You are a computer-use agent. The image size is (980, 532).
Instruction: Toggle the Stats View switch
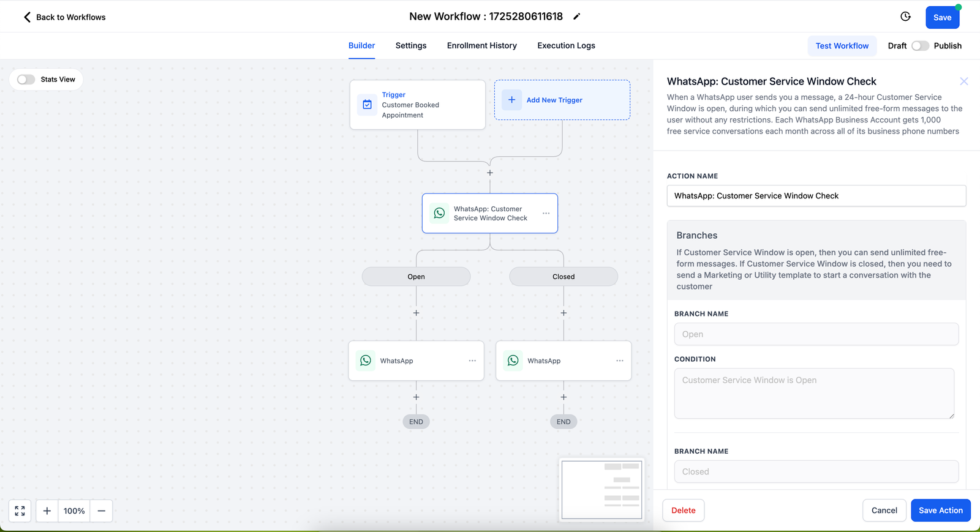point(26,80)
